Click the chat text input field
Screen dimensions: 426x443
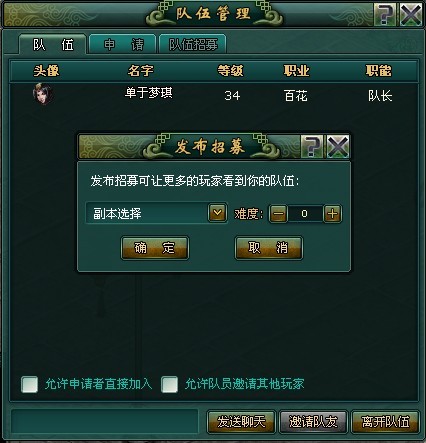105,422
